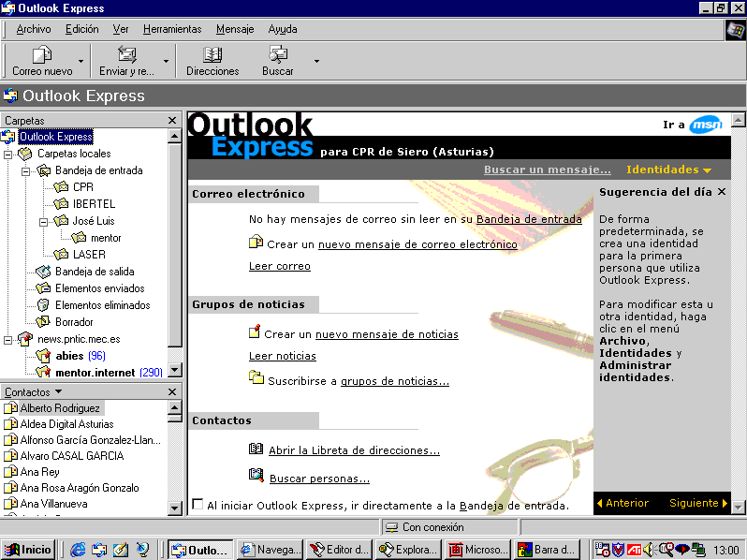Open the Edición menu

point(82,29)
